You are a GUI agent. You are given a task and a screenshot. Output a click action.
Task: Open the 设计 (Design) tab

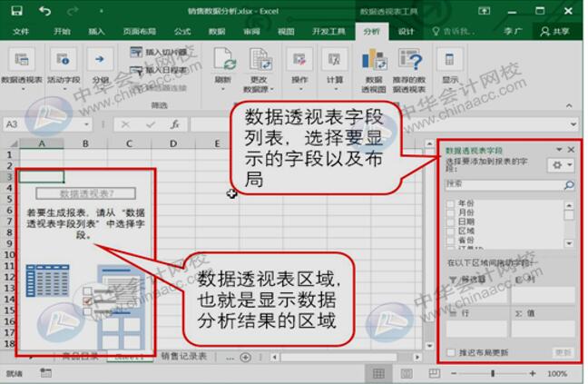406,31
